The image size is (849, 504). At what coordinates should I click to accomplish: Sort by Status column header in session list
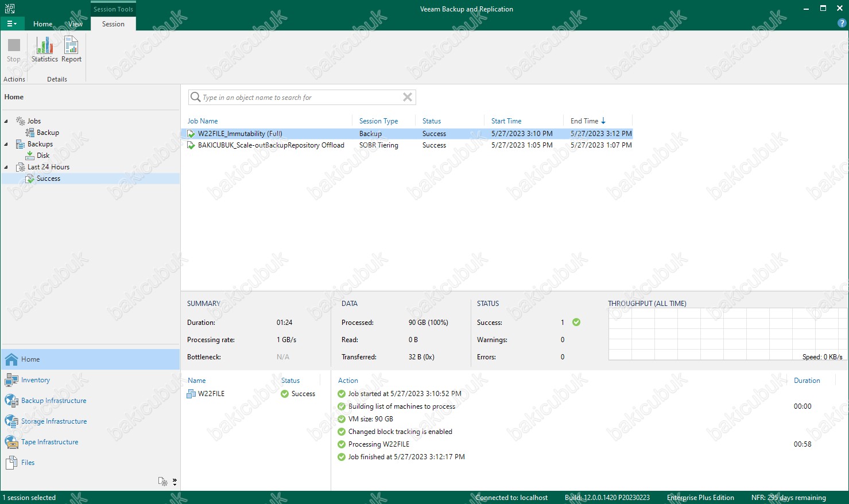432,121
